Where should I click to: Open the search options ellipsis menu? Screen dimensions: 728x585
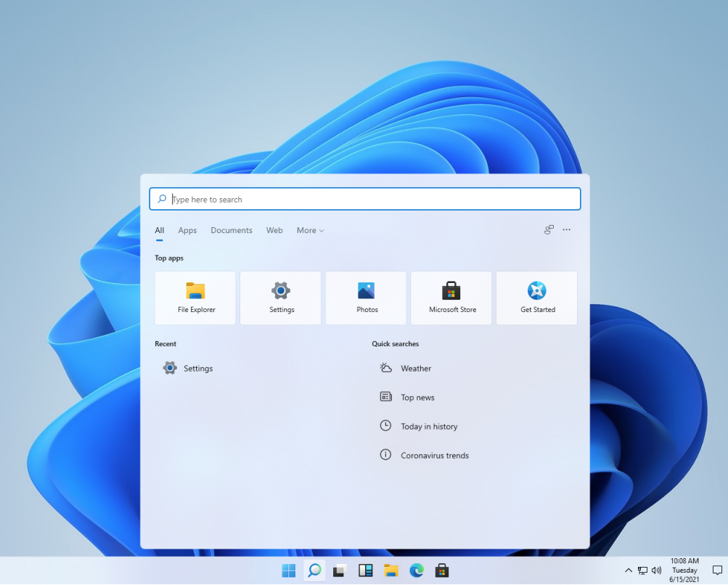(x=566, y=229)
